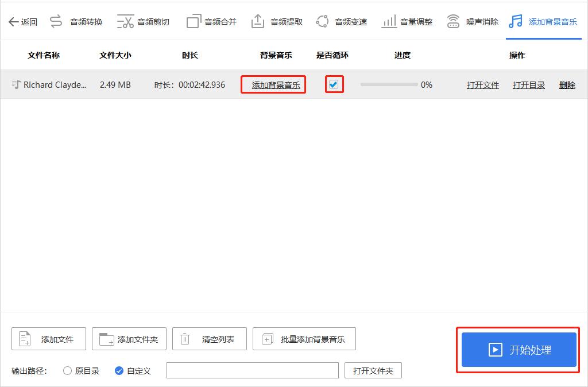Viewport: 588px width, 387px height.
Task: Open the file via 打开文件 link
Action: pos(482,84)
